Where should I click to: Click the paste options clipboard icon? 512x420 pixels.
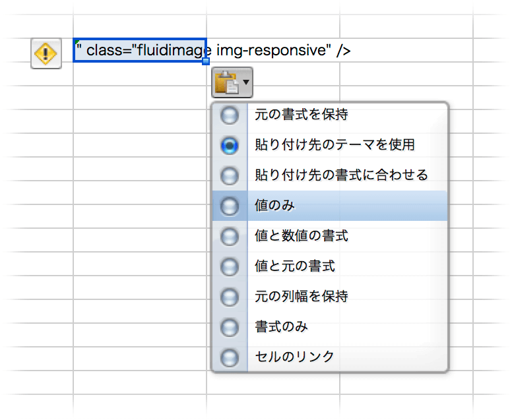pos(226,83)
